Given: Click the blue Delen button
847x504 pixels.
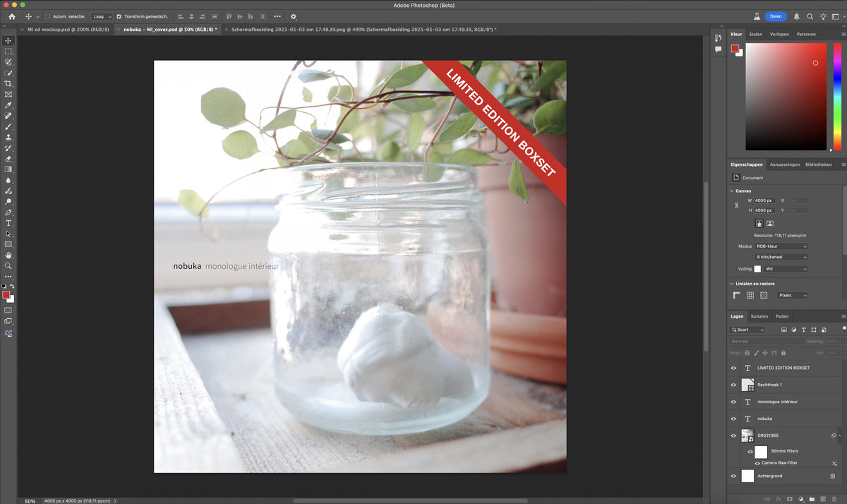Looking at the screenshot, I should coord(775,16).
